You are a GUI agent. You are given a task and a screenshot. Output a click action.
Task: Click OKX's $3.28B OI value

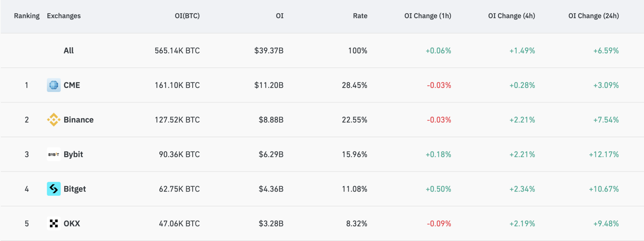[271, 223]
